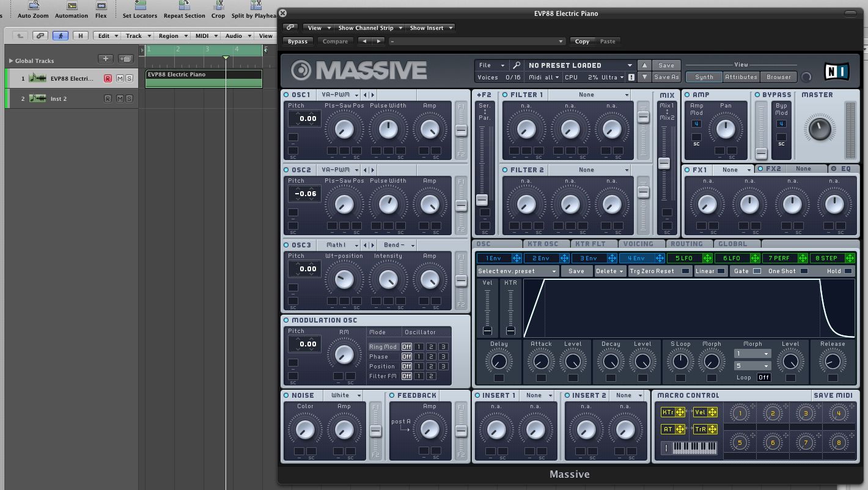Open the FX1 effect type dropdown
This screenshot has width=868, height=490.
click(x=735, y=169)
